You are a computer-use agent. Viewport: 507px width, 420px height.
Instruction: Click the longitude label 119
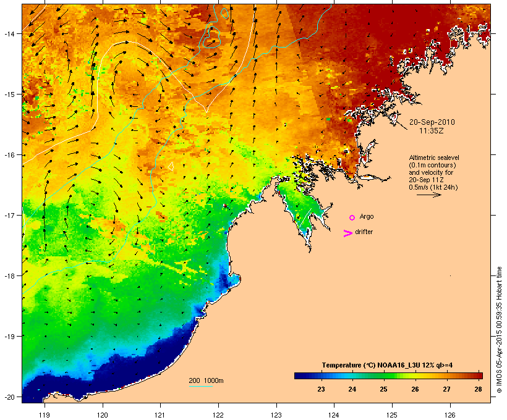[x=45, y=415]
